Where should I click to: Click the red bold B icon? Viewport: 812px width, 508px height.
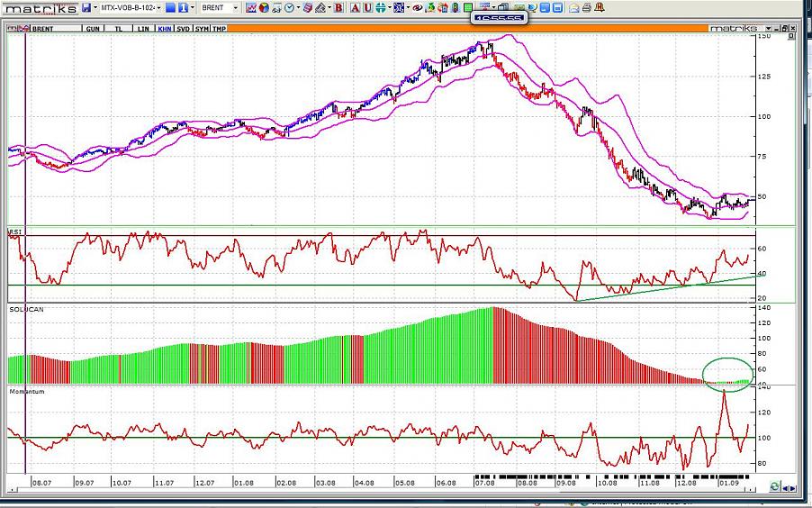point(338,7)
